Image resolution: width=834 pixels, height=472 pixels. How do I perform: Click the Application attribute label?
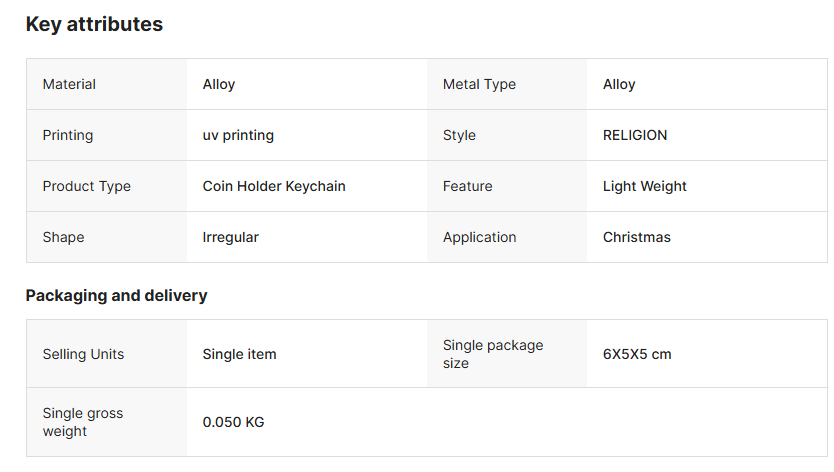[479, 237]
